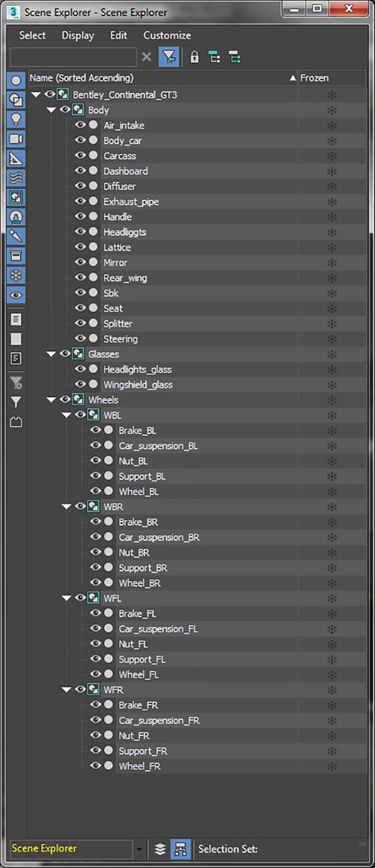
Task: Click into the search filter field
Action: [x=74, y=57]
